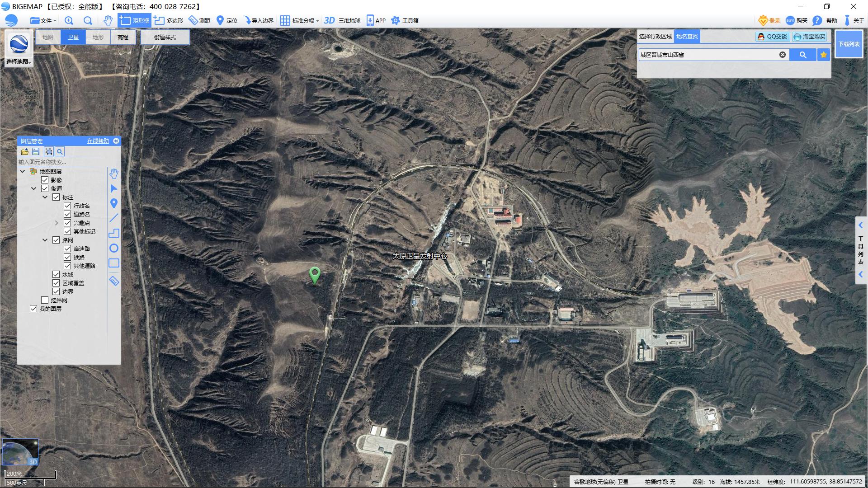
Task: Disable the 水域 water layer checkbox
Action: tap(56, 274)
